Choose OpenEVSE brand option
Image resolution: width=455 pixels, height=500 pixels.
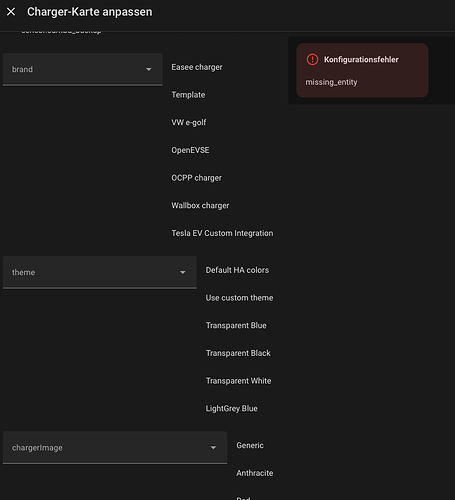[x=190, y=150]
